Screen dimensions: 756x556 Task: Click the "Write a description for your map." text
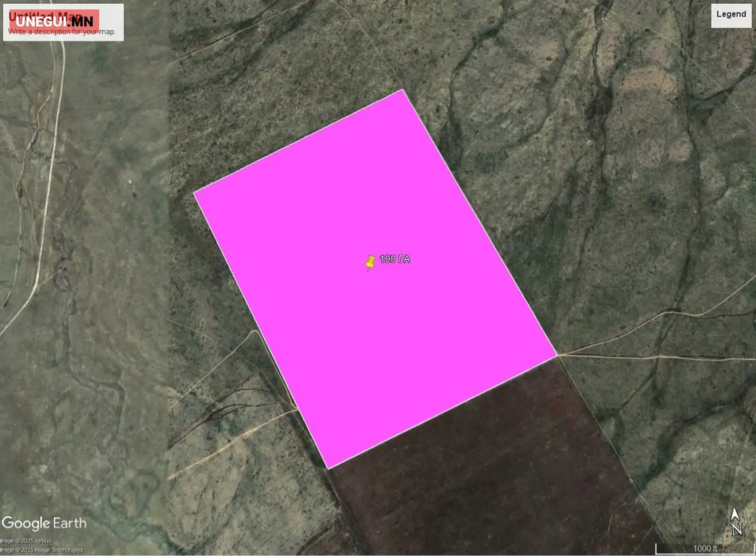click(x=62, y=32)
